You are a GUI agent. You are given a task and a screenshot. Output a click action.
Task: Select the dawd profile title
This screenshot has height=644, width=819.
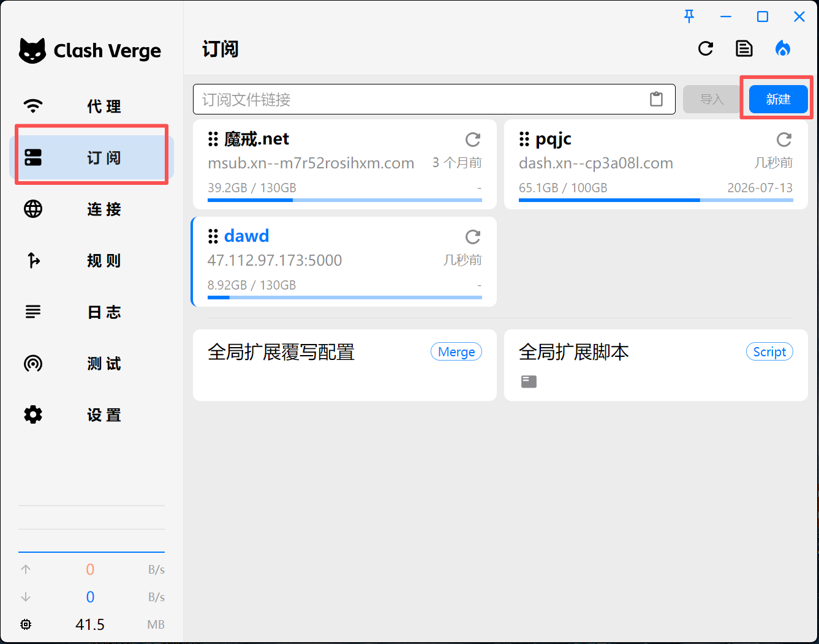coord(247,236)
